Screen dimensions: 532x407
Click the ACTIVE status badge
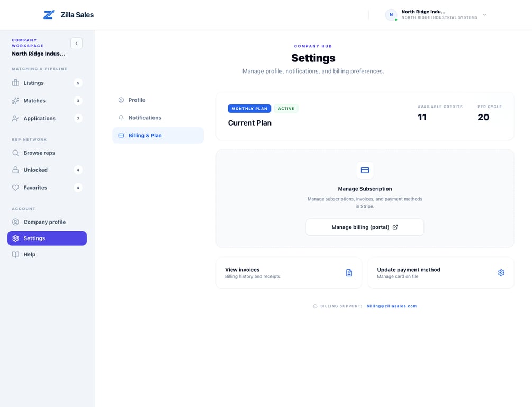pyautogui.click(x=286, y=109)
